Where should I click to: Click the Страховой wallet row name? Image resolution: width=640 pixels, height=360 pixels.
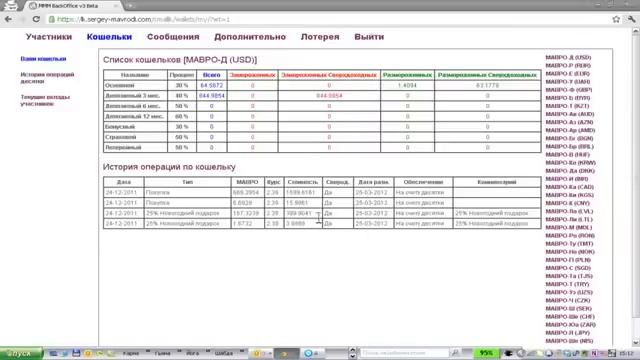120,137
